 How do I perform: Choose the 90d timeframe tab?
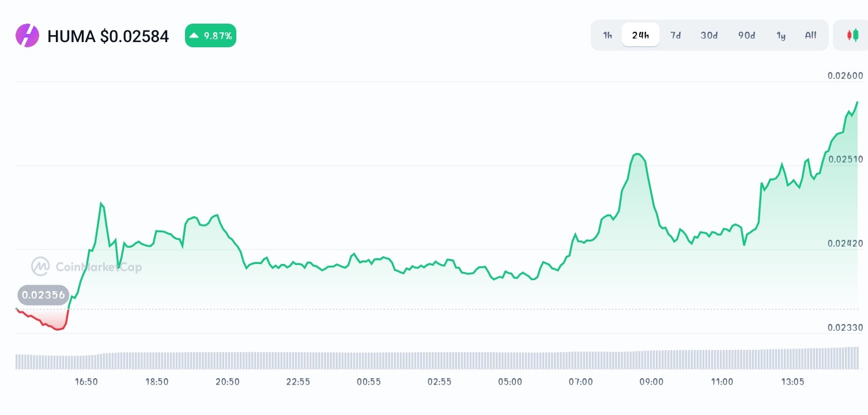(x=746, y=35)
